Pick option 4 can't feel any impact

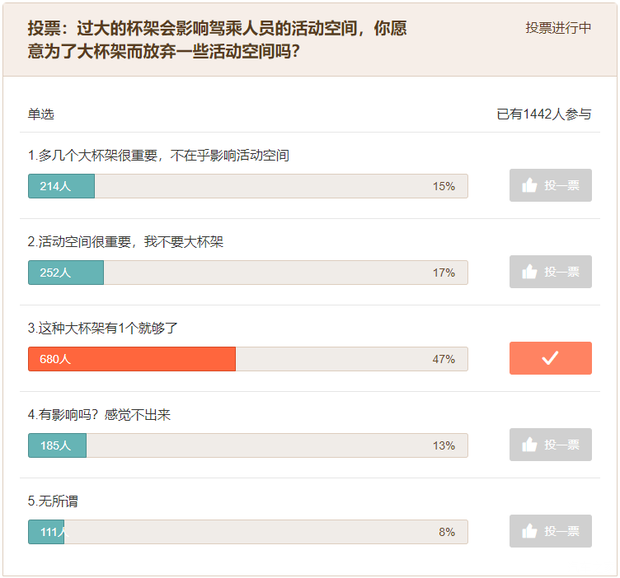[x=99, y=414]
